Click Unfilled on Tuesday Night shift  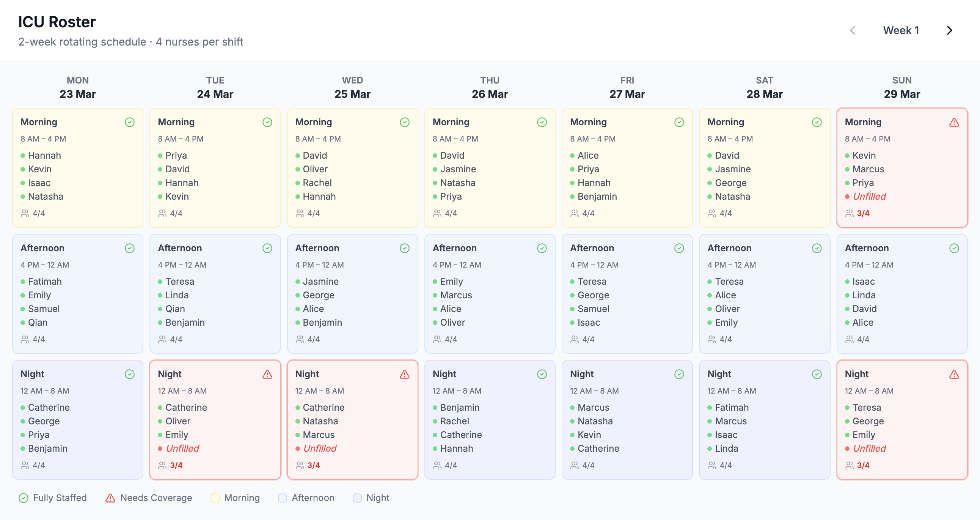[183, 448]
